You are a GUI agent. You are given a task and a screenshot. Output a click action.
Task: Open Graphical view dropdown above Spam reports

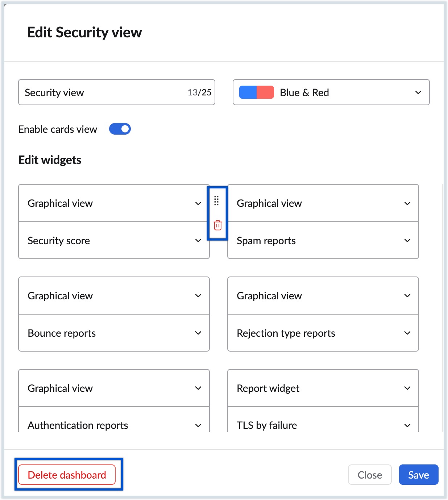[323, 203]
